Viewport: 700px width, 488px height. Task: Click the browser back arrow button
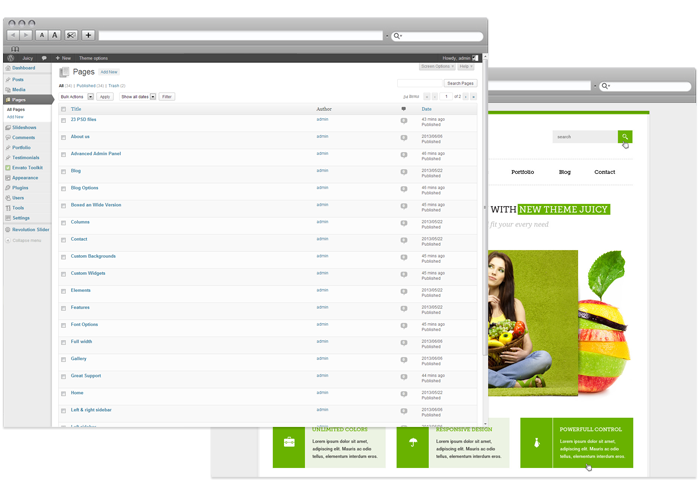[x=13, y=35]
